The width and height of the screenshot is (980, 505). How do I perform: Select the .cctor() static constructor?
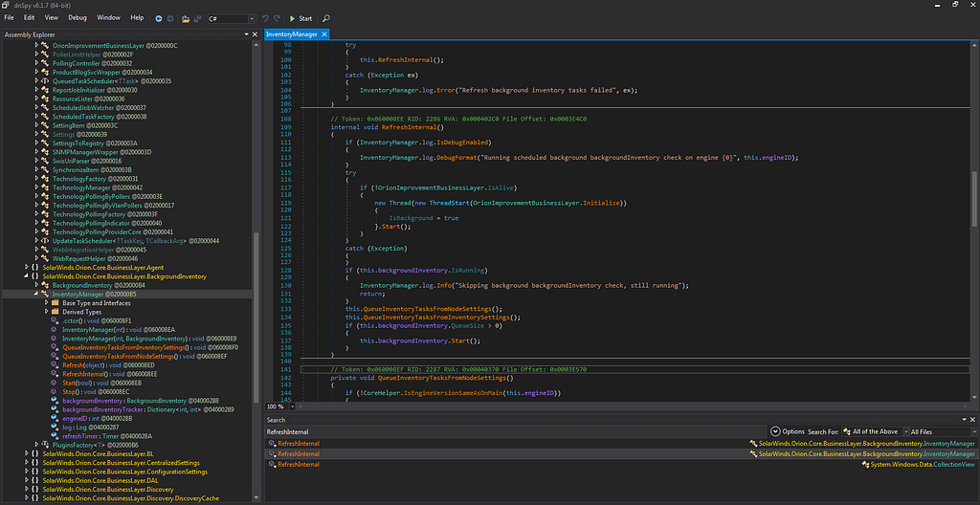coord(97,320)
